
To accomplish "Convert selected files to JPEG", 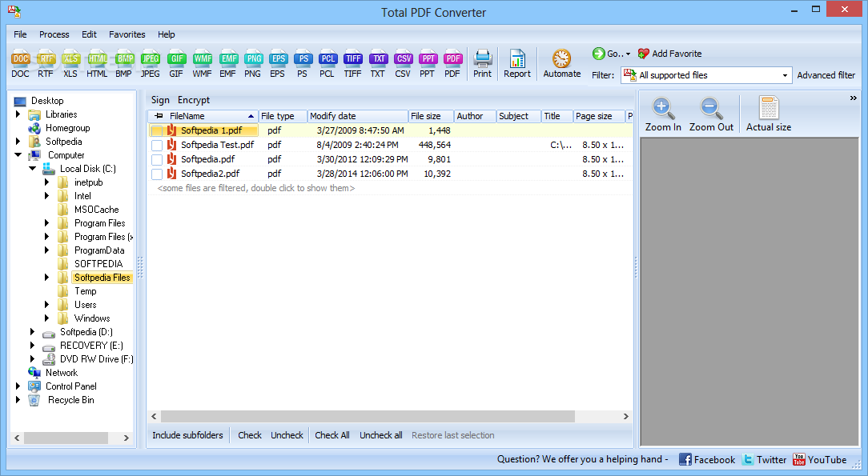I will pos(150,64).
